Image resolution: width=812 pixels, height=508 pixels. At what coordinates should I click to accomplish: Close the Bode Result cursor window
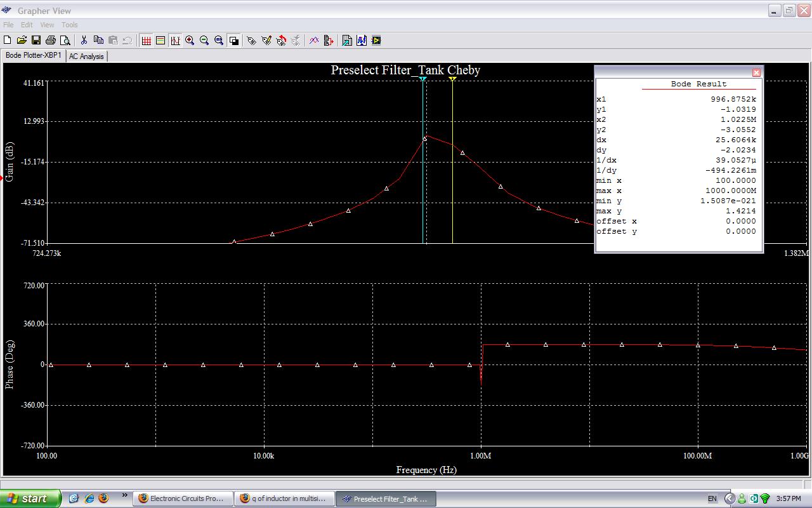(x=756, y=73)
